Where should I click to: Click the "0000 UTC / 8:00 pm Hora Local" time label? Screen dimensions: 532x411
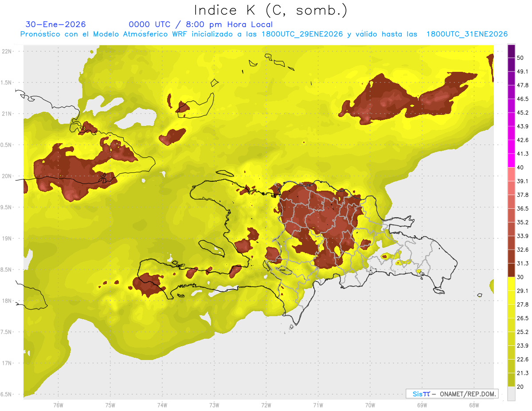200,24
